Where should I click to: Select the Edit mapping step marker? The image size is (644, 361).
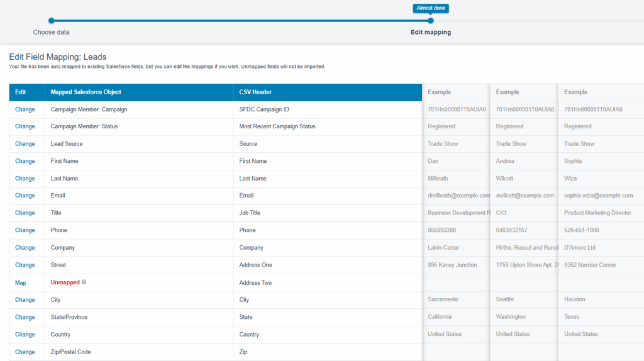point(430,21)
